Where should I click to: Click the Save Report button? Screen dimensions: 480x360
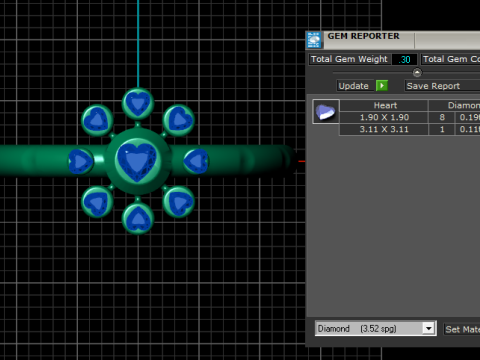pos(442,86)
